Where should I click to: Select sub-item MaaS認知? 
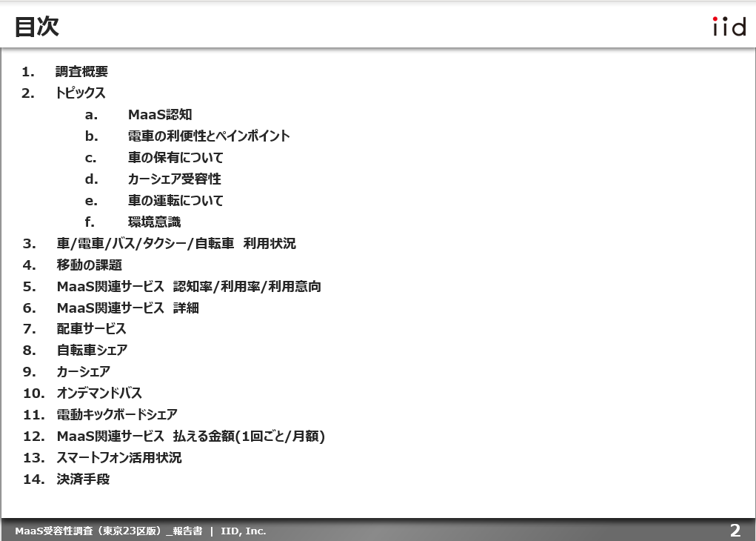(160, 114)
